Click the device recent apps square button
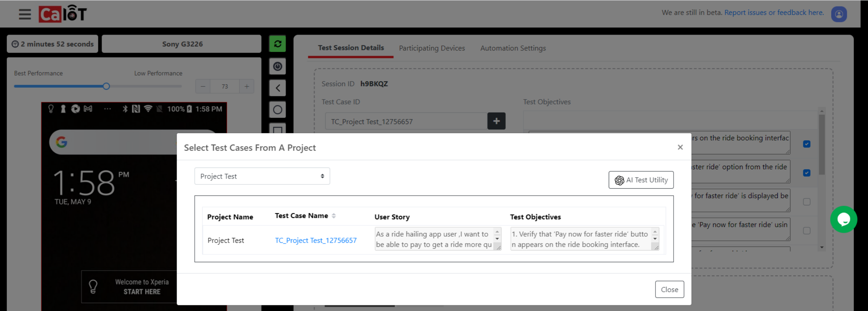This screenshot has width=868, height=311. point(277,129)
